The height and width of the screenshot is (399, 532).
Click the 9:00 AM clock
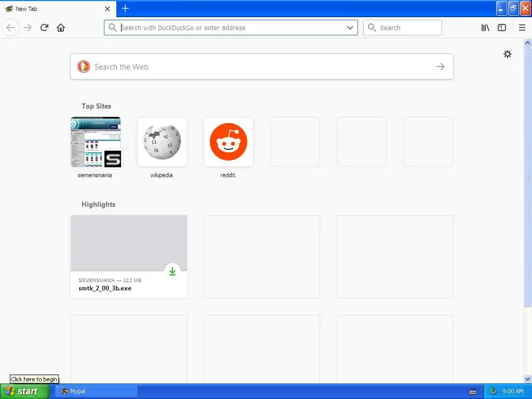coord(513,391)
